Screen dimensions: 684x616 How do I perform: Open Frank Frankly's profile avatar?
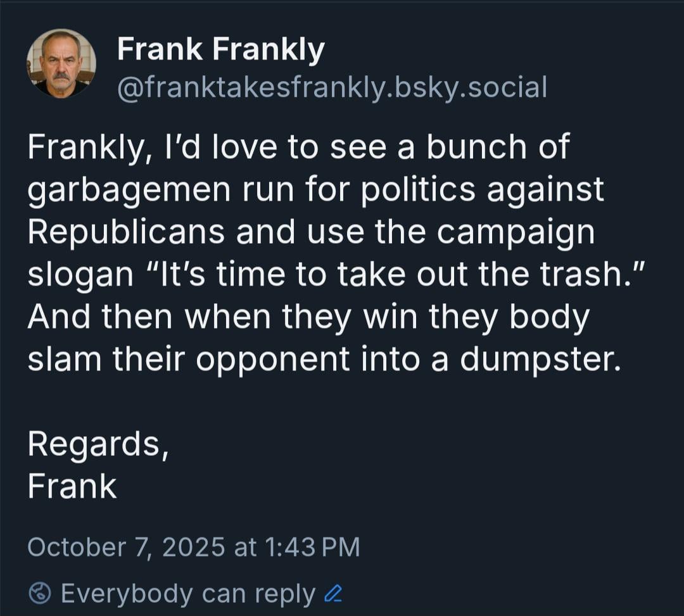coord(61,64)
